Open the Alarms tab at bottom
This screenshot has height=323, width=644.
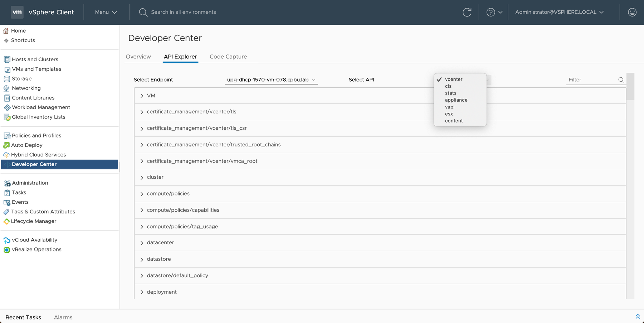63,317
